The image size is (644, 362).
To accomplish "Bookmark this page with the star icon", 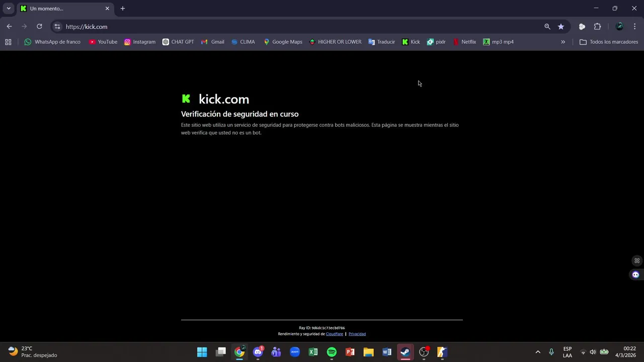I will tap(561, 27).
